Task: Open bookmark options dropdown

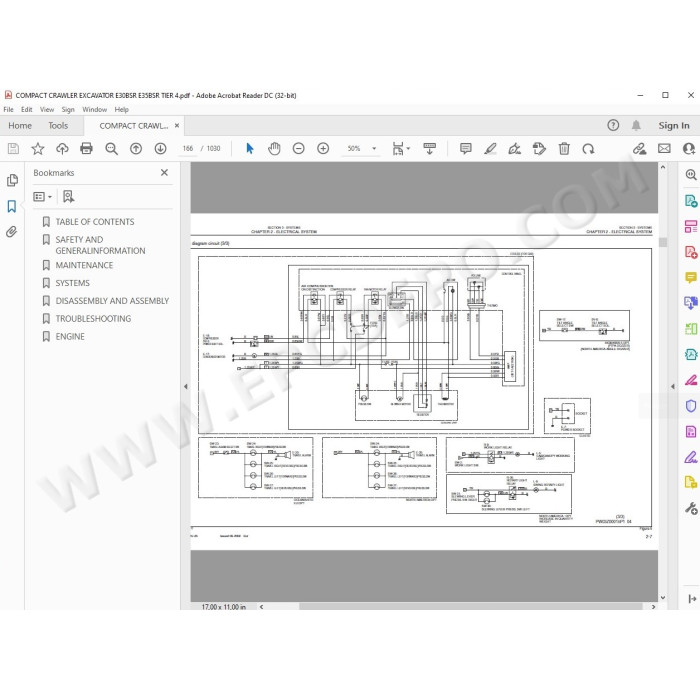Action: tap(42, 196)
